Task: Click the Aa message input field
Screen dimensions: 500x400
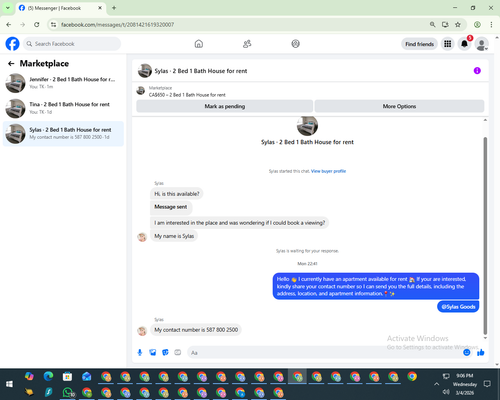Action: point(325,353)
